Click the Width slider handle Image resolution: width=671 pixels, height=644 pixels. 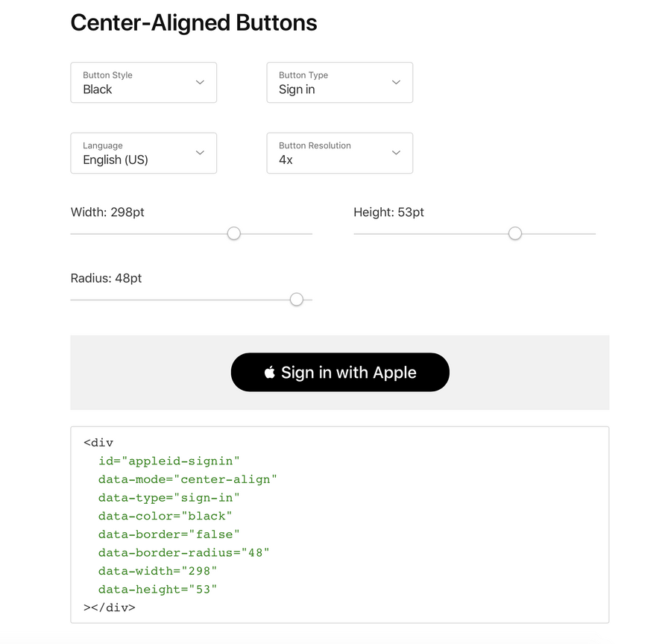coord(233,233)
